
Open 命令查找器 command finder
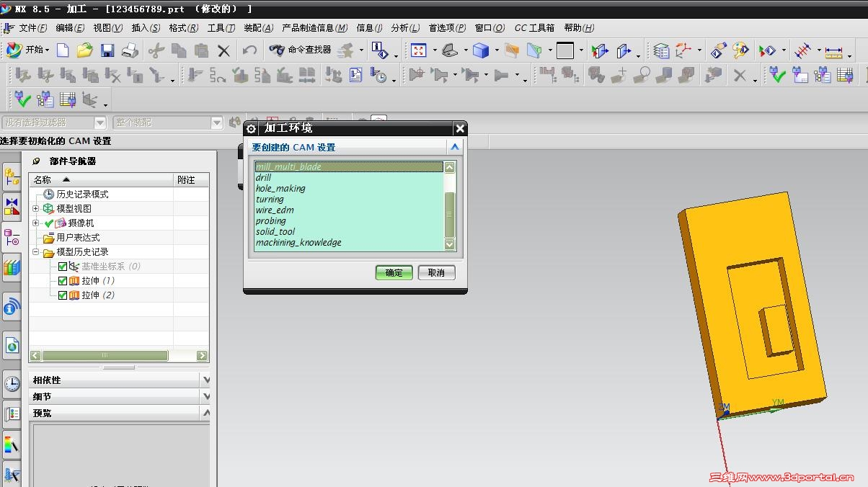[x=301, y=50]
